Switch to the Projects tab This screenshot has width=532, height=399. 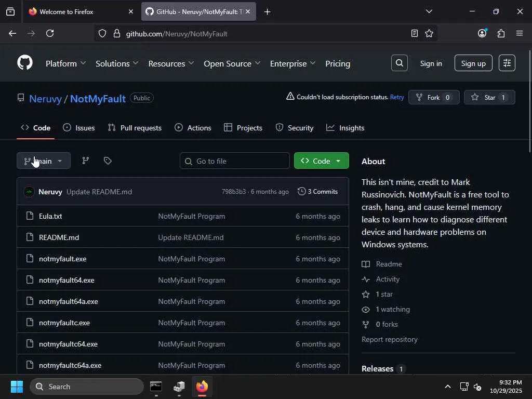coord(243,128)
